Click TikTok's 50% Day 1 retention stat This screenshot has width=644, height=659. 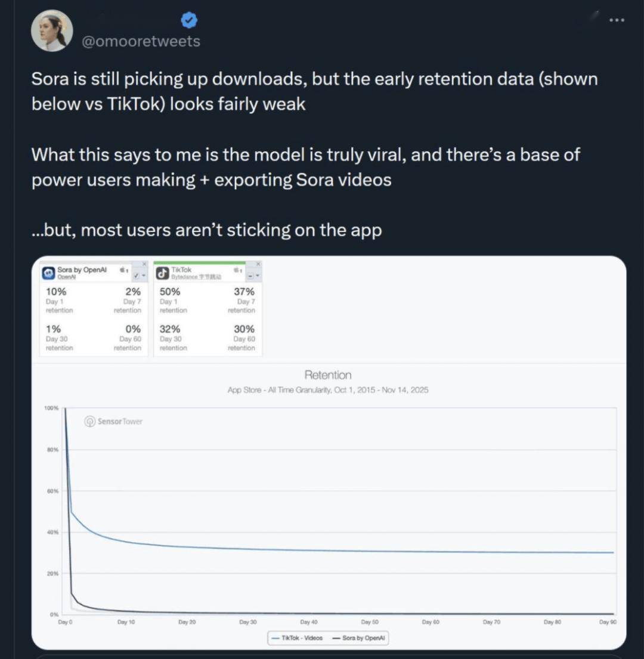click(171, 292)
